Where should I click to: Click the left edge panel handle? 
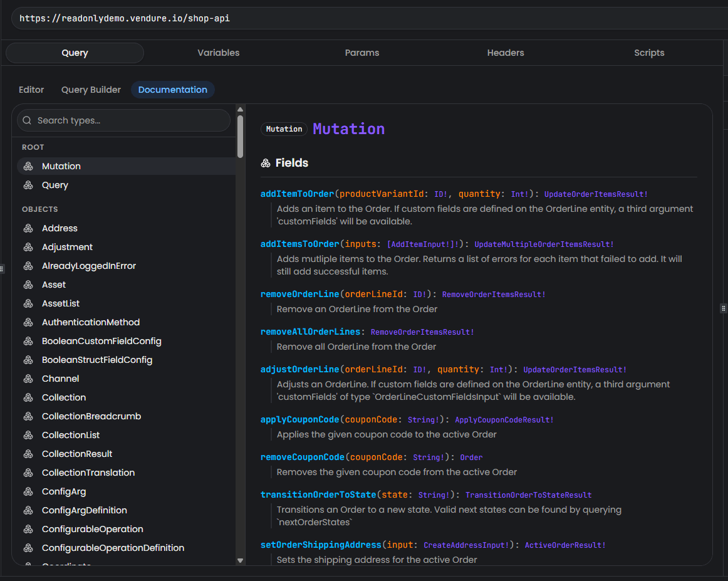coord(2,269)
